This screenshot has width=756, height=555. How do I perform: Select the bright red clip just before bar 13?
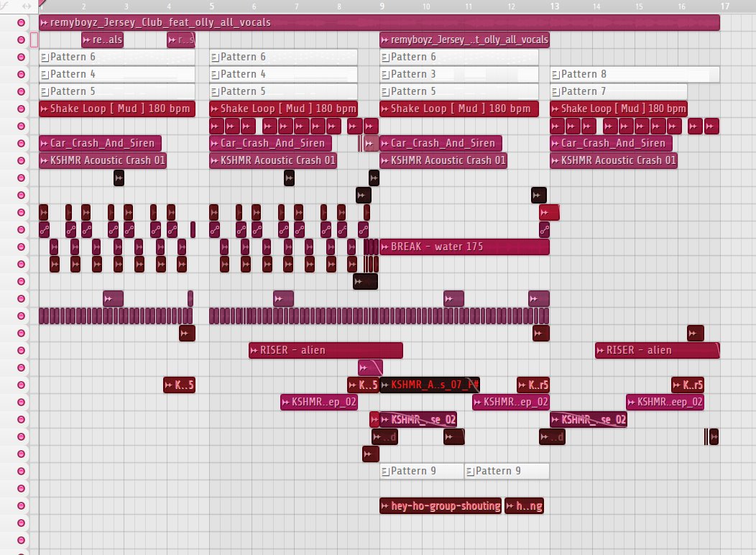(549, 212)
